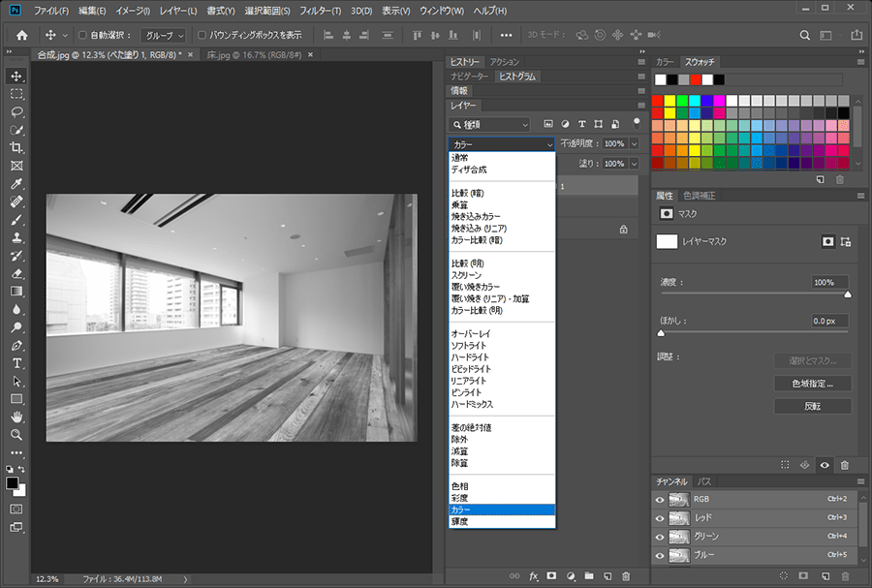This screenshot has width=872, height=588.
Task: Choose the Healing Brush tool
Action: 16,201
